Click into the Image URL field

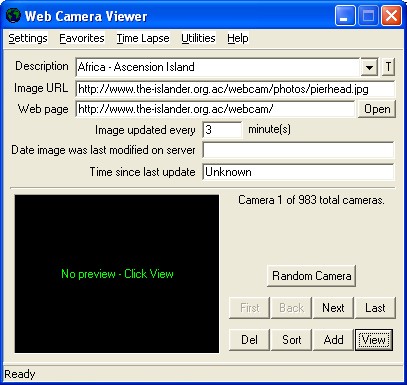coord(235,89)
